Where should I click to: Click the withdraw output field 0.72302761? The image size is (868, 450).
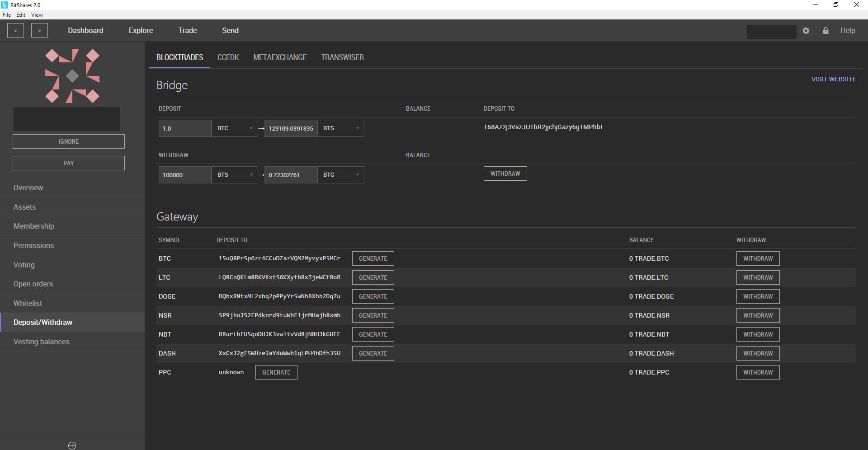point(291,175)
